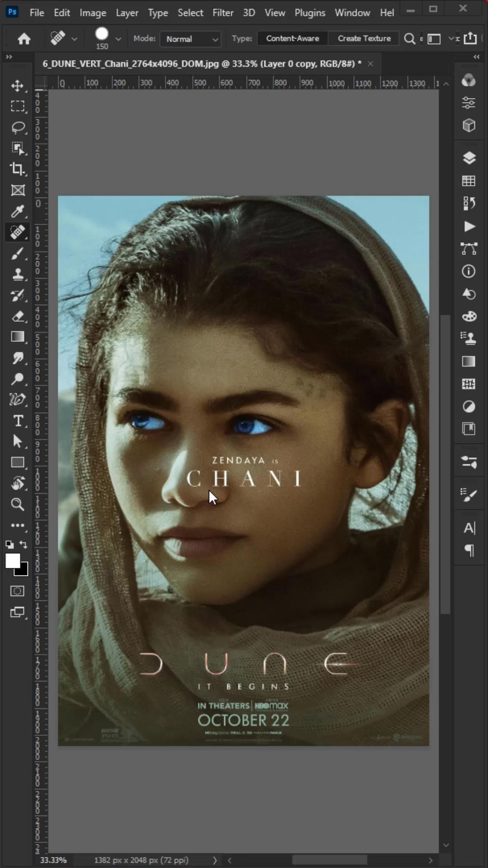Enable Content-Aware healing type

point(292,39)
